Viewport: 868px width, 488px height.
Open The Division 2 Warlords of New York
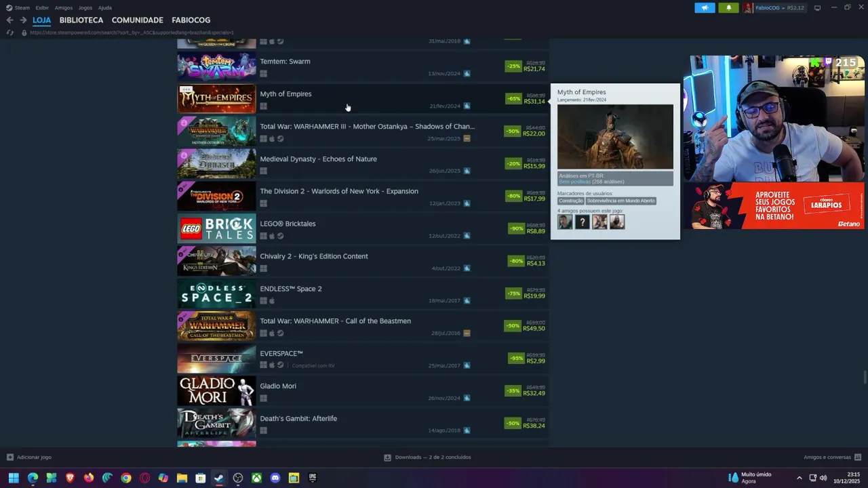[363, 197]
